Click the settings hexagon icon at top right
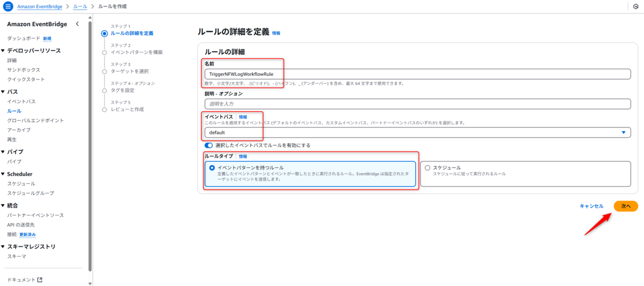This screenshot has width=644, height=286. pos(636,6)
